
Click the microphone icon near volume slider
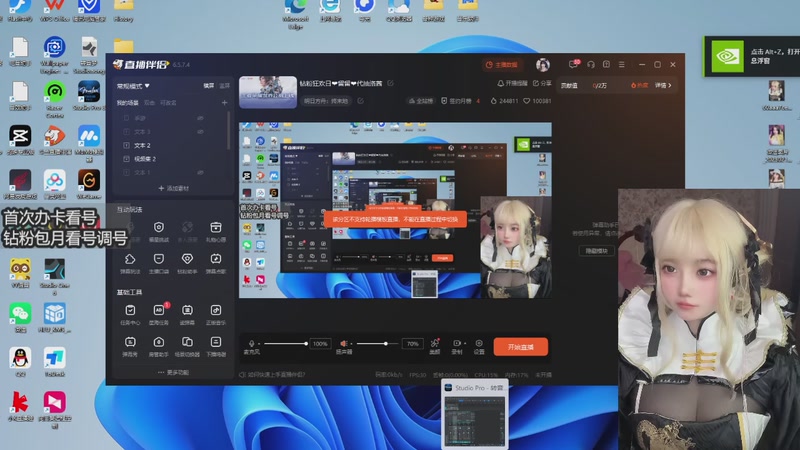[251, 343]
